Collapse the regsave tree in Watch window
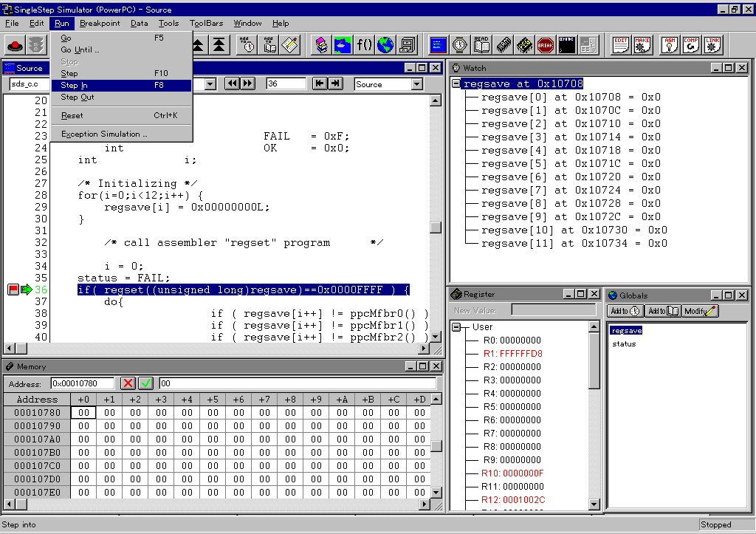 click(456, 84)
